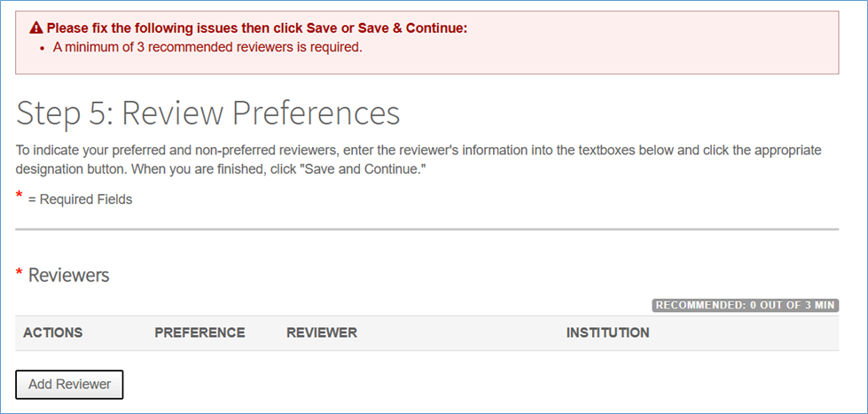Click the REVIEWER column header
This screenshot has height=414, width=868.
tap(322, 333)
